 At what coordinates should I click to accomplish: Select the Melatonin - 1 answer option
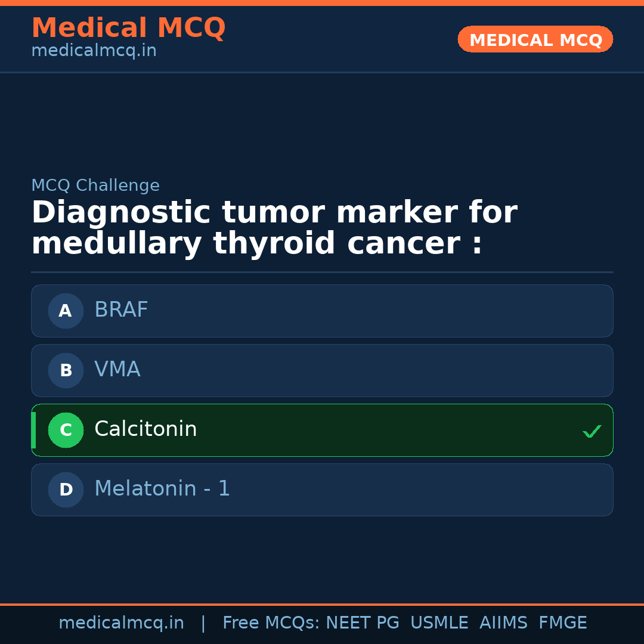point(322,490)
